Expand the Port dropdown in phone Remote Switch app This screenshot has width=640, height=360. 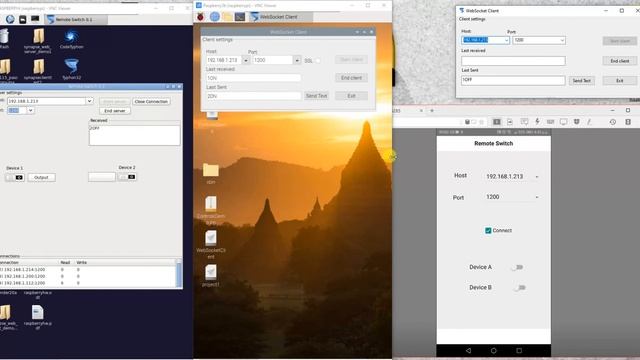(537, 197)
